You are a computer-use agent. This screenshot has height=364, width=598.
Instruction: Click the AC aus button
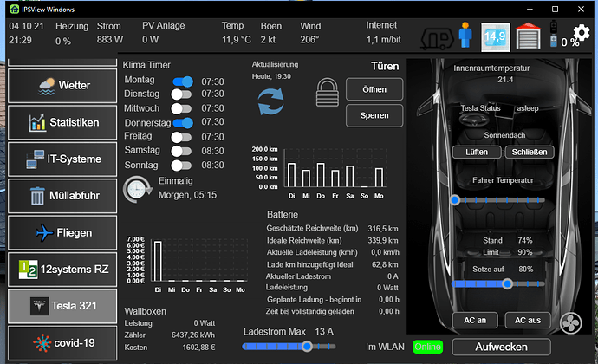tap(528, 320)
